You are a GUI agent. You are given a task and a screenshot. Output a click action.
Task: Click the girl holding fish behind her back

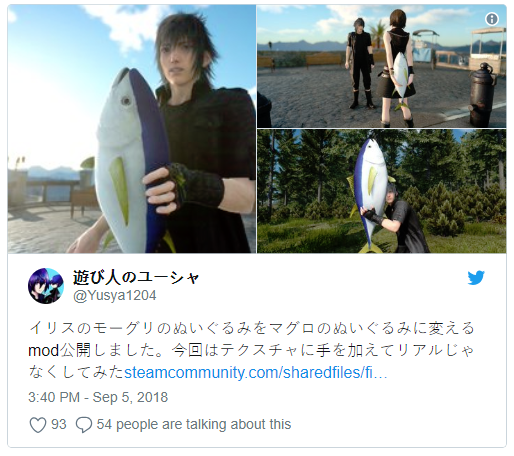tap(397, 67)
